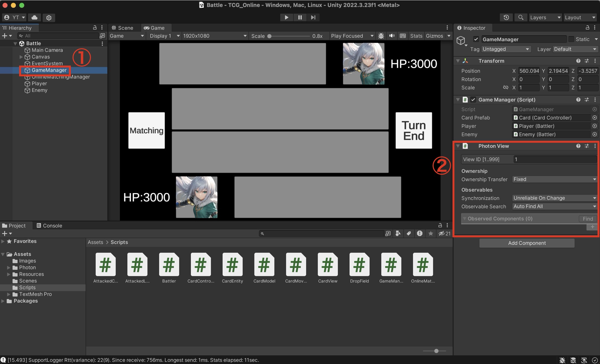Click Find in Observed Components
The image size is (600, 364).
[588, 219]
